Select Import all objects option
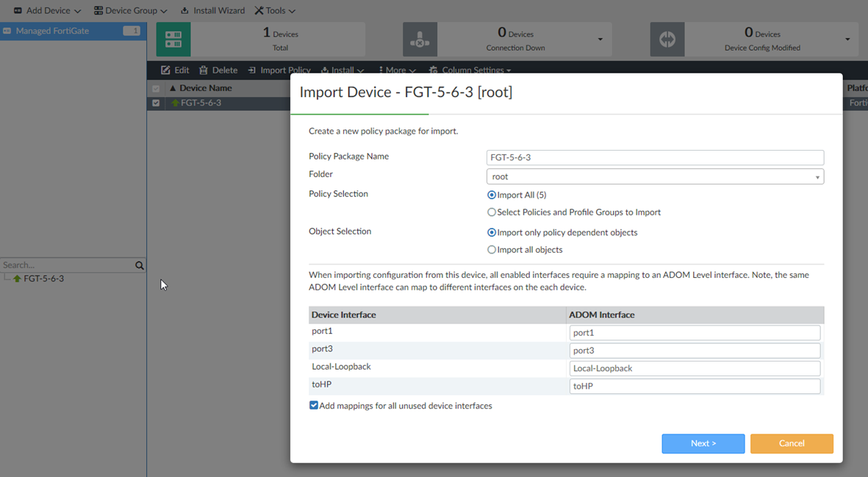 coord(492,250)
